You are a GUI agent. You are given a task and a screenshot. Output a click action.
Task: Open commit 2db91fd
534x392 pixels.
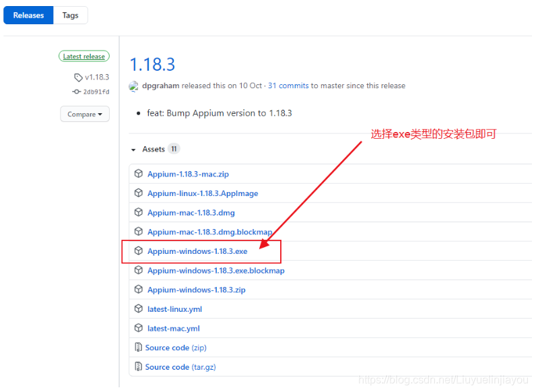[96, 92]
